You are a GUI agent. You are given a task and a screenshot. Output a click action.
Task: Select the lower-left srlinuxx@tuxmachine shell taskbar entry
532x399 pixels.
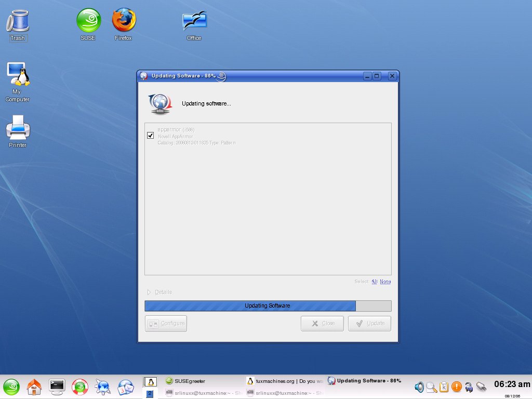[204, 393]
